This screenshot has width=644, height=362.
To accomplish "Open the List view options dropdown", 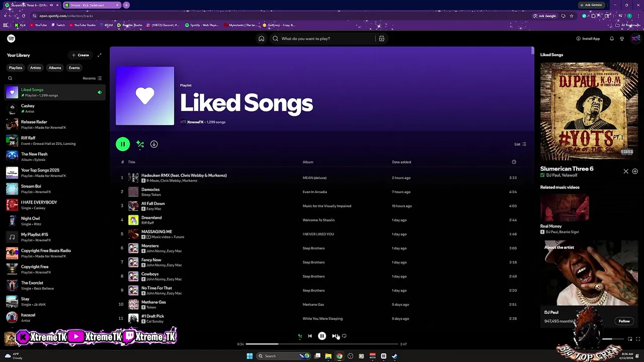I will coord(520,144).
